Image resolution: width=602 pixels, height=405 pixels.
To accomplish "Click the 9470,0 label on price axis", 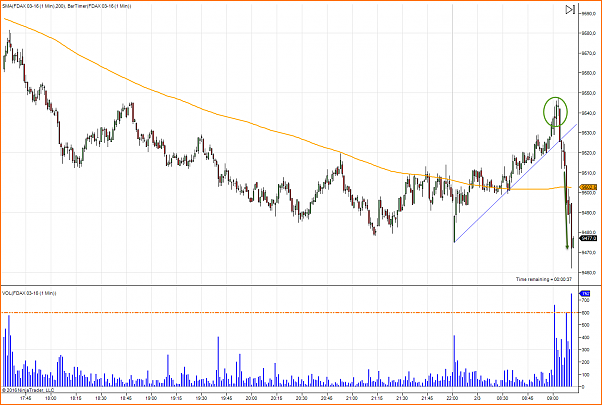I will point(589,253).
